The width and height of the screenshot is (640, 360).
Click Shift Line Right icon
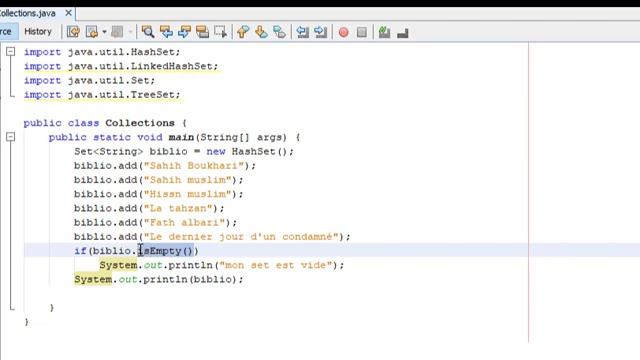[321, 32]
